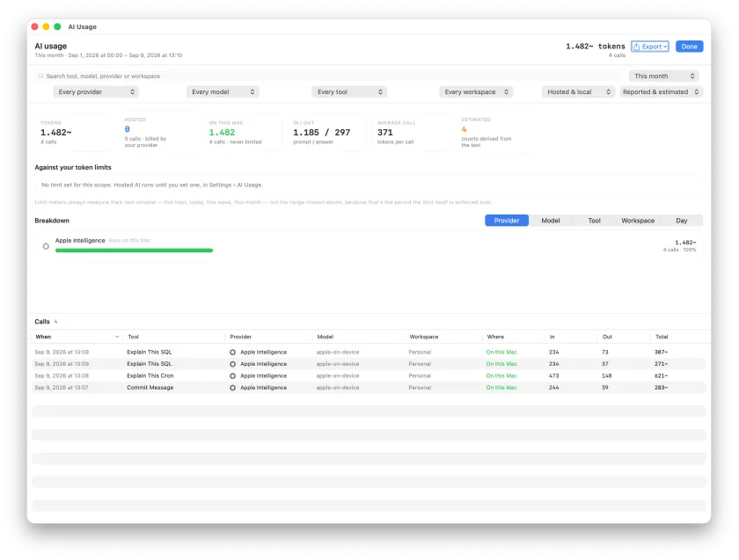Click the 271~ total value

click(661, 364)
